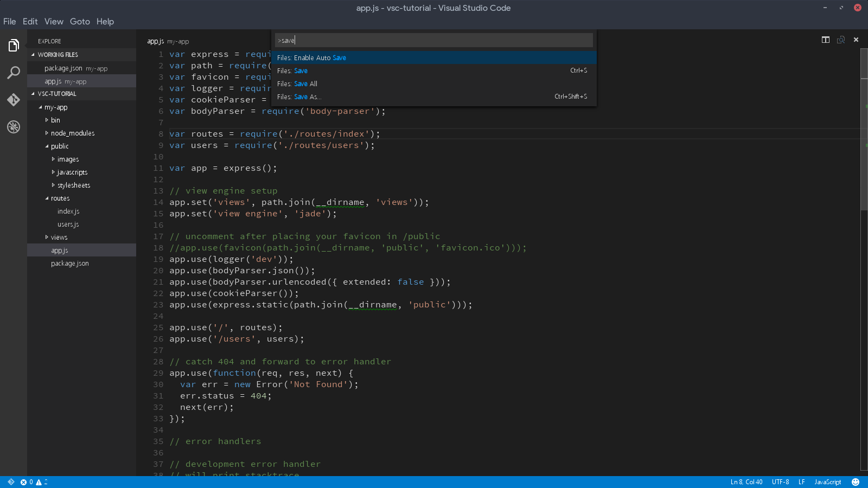Collapse the VSC-TUTORIAL section
Screen dimensions: 868x488
pos(81,94)
